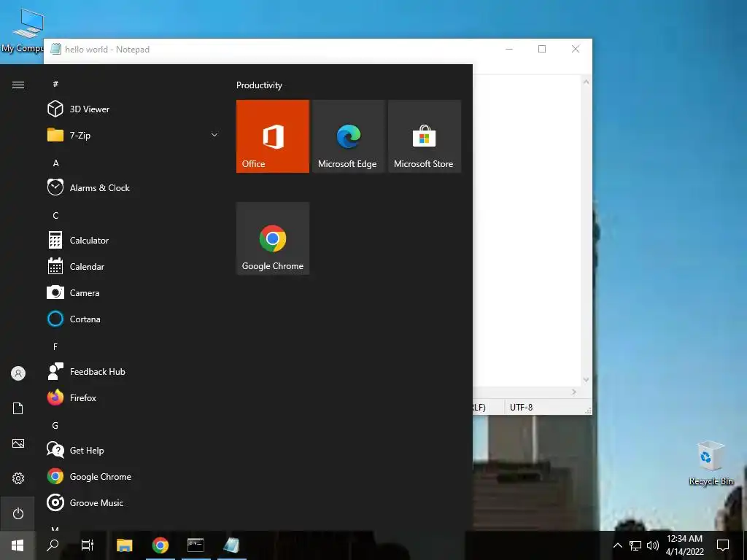Click the 'F' letter section header

click(55, 346)
